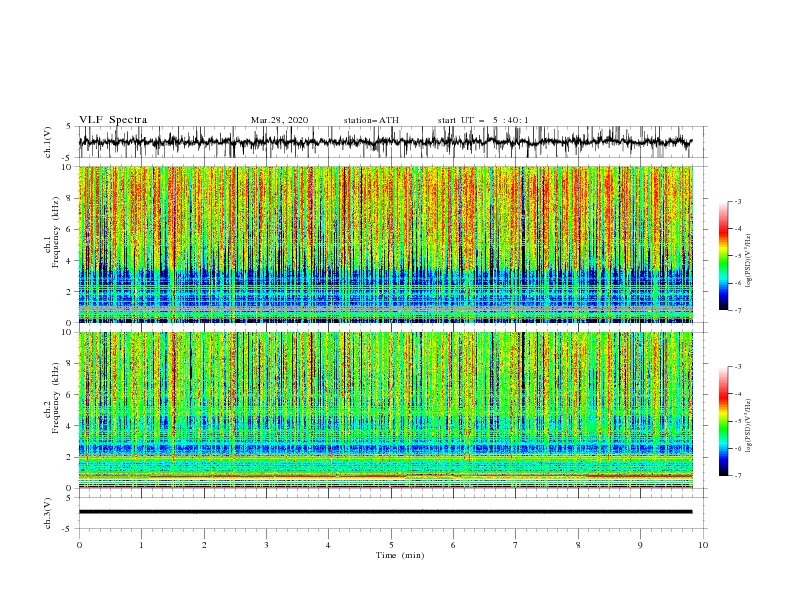Click the time axis tick label '0'
The height and width of the screenshot is (612, 792).
(79, 545)
